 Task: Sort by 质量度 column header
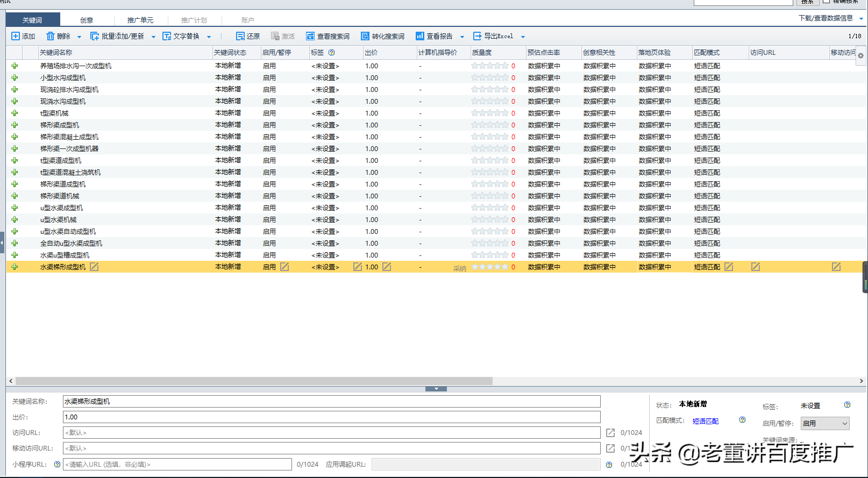pos(499,53)
